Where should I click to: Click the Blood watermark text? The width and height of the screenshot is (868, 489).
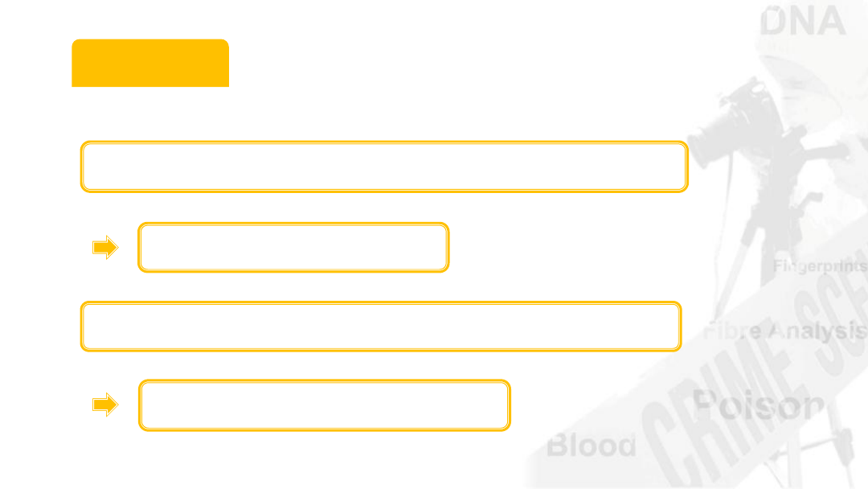(592, 446)
